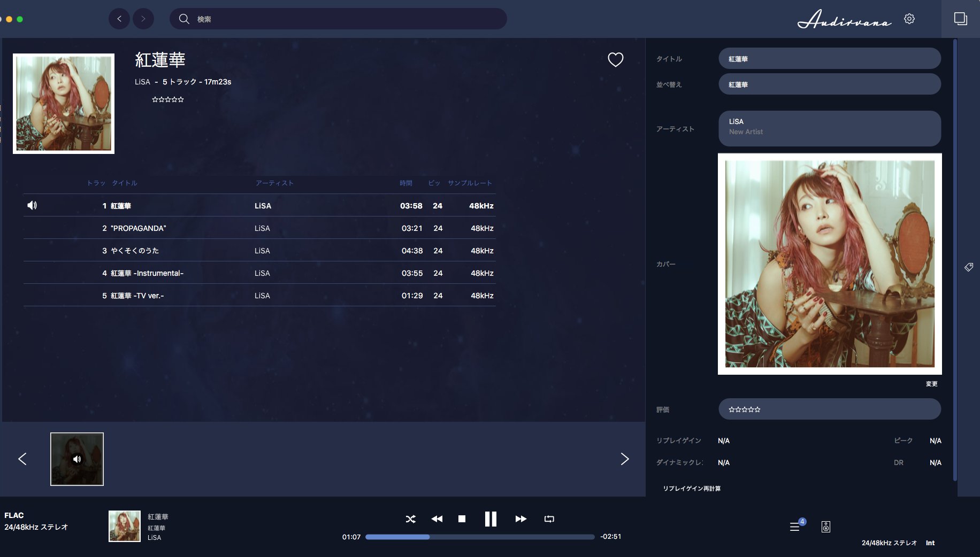Click 変更 to change cover

tap(931, 384)
